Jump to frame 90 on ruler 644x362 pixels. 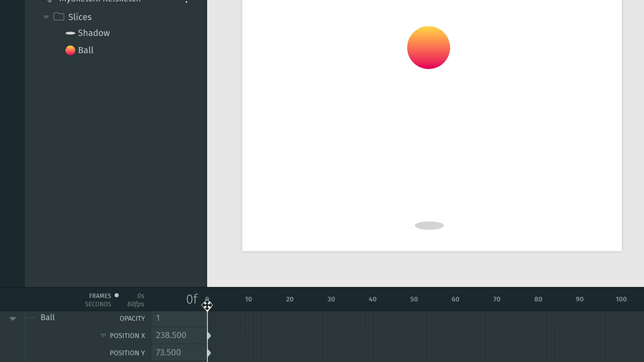click(x=580, y=299)
